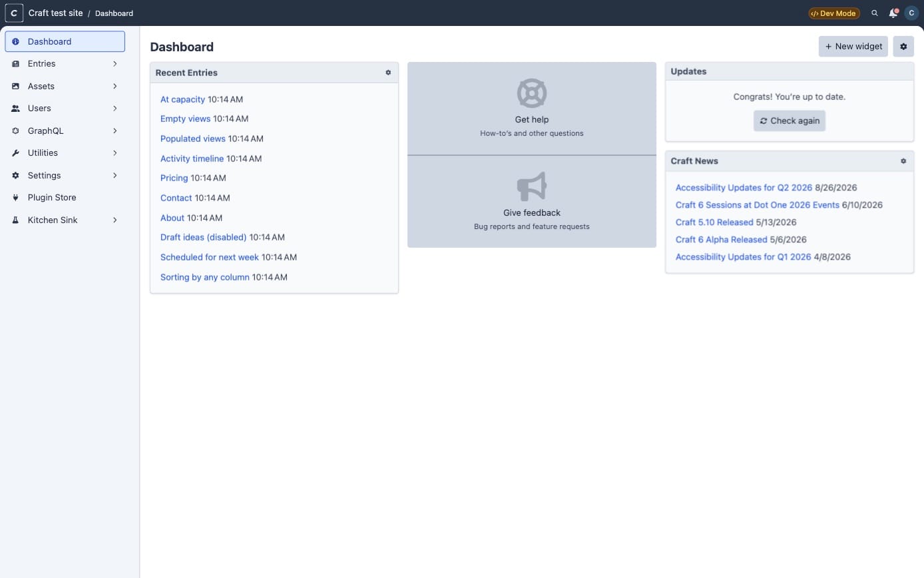Click the GraphQL icon in sidebar
The height and width of the screenshot is (578, 924).
[x=15, y=131]
